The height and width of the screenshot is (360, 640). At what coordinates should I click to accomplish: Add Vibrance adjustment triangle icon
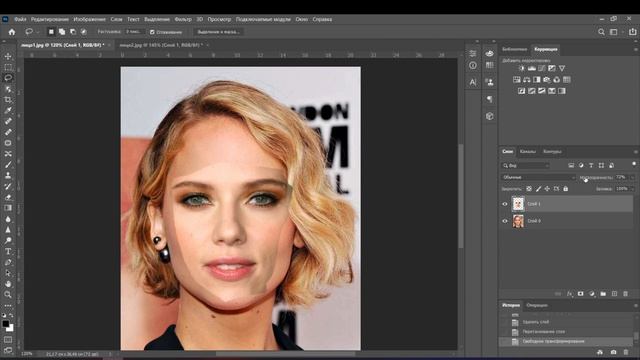click(x=562, y=68)
